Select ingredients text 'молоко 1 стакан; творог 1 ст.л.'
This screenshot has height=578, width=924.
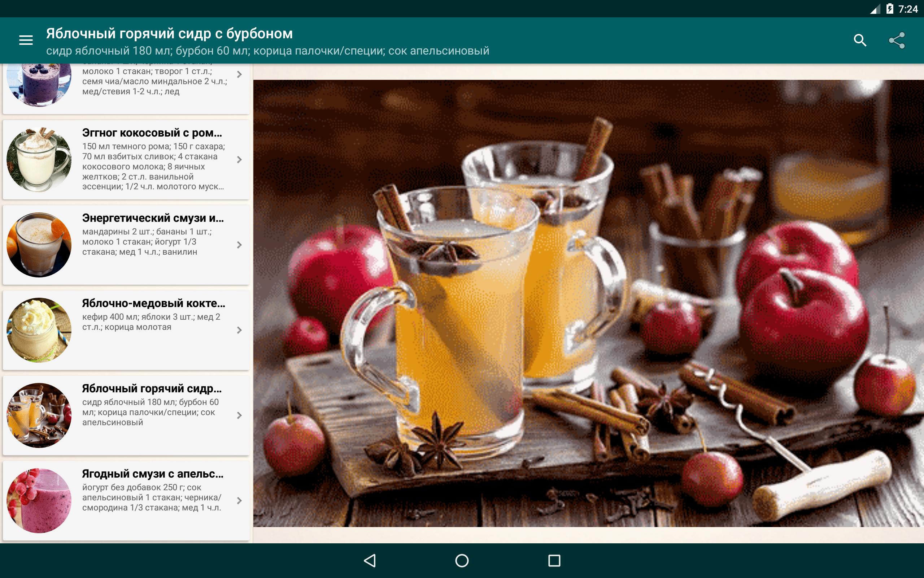147,71
